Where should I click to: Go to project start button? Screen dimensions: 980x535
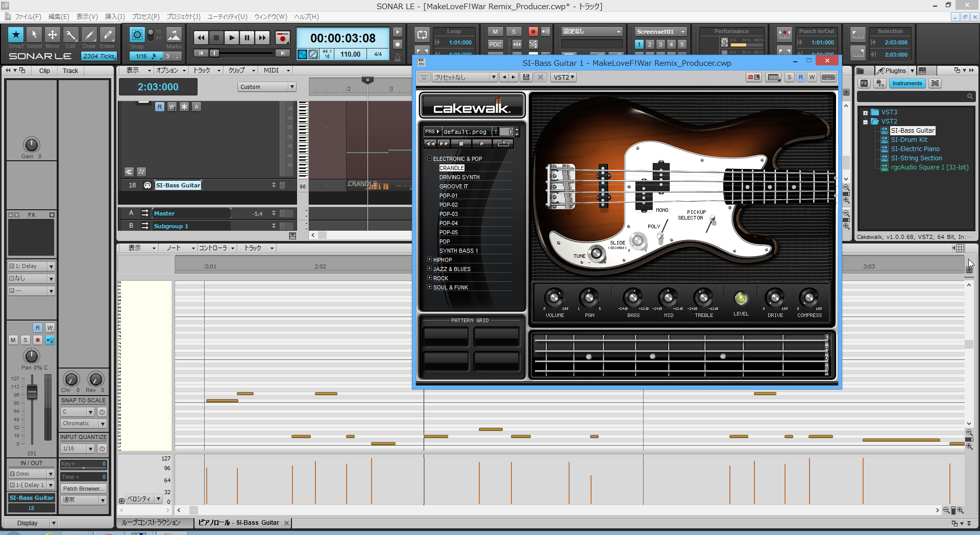coord(201,53)
